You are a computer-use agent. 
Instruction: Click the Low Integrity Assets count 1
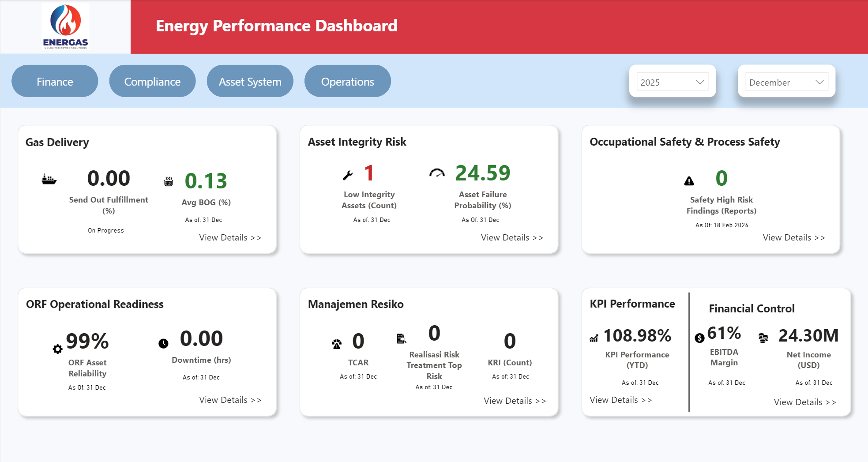369,173
